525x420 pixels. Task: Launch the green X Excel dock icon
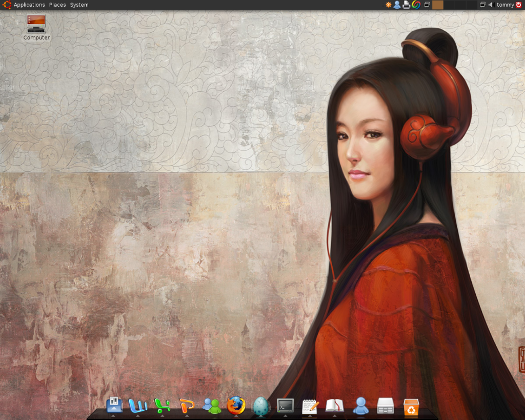click(x=163, y=406)
